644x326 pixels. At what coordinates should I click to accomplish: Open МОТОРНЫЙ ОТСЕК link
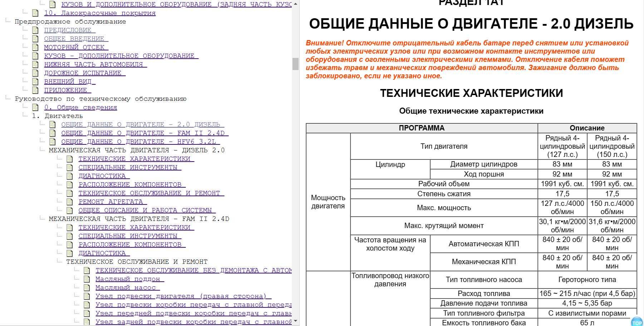tap(76, 47)
